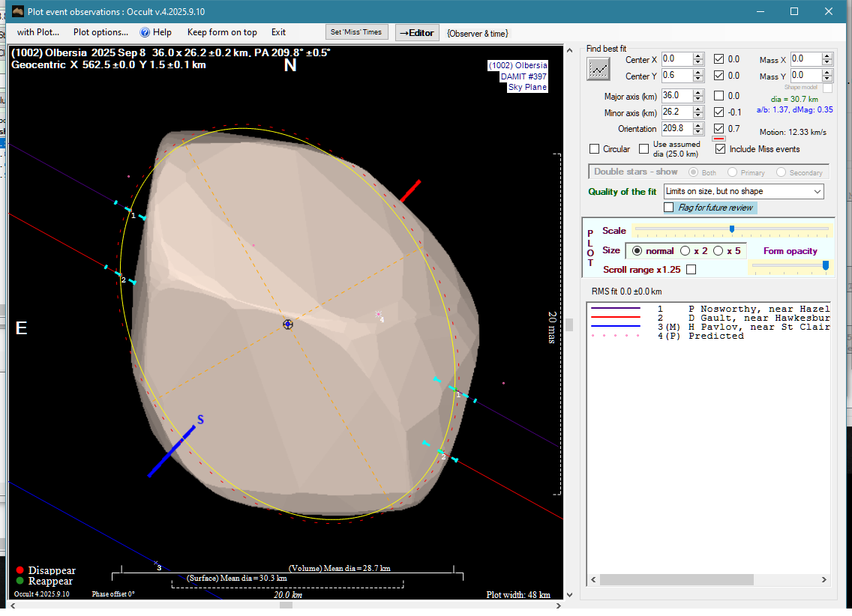Image resolution: width=852 pixels, height=616 pixels.
Task: Open the Quality of the fit dropdown
Action: coord(817,192)
